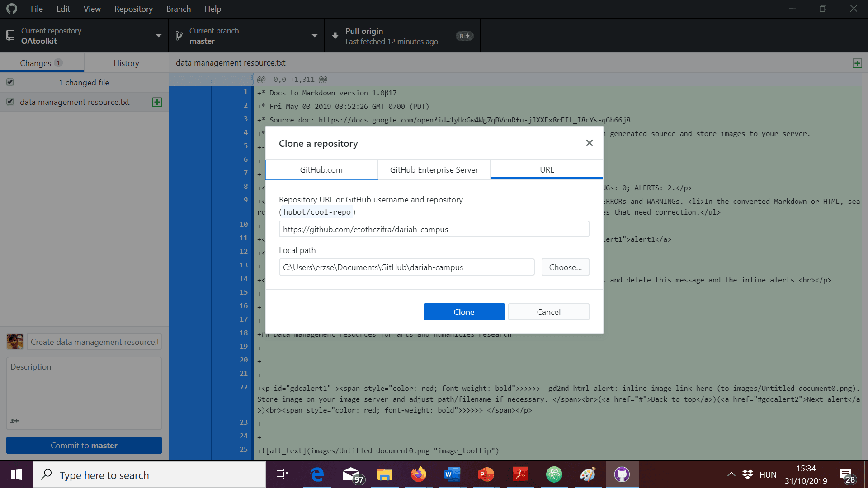Open the Repository menu
Viewport: 868px width, 488px height.
tap(133, 9)
